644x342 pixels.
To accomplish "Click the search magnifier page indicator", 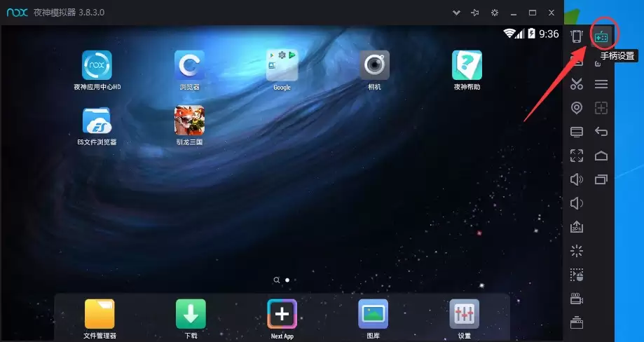I will point(277,280).
